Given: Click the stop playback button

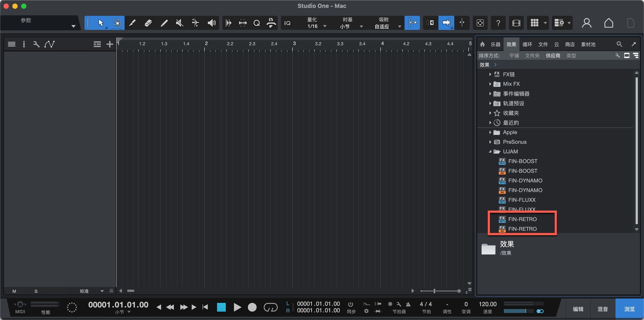Looking at the screenshot, I should click(221, 307).
